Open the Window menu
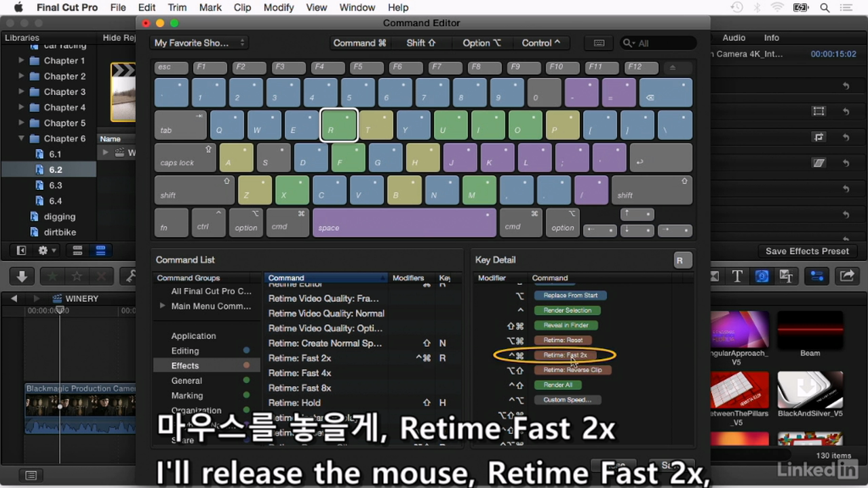This screenshot has height=488, width=868. (x=357, y=7)
